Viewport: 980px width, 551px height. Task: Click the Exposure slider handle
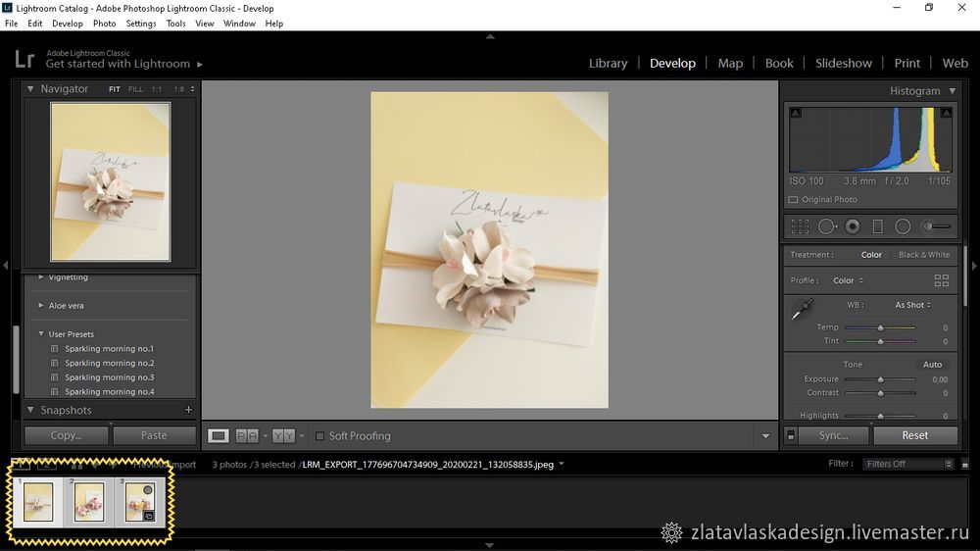880,379
